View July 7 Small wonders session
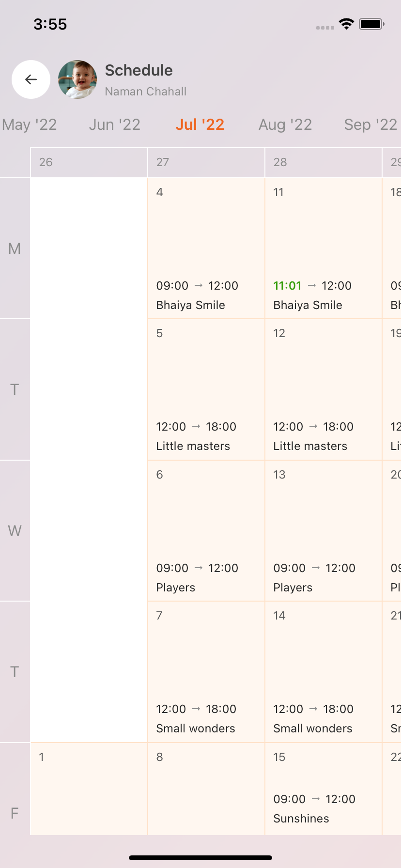401x868 pixels. pos(206,672)
